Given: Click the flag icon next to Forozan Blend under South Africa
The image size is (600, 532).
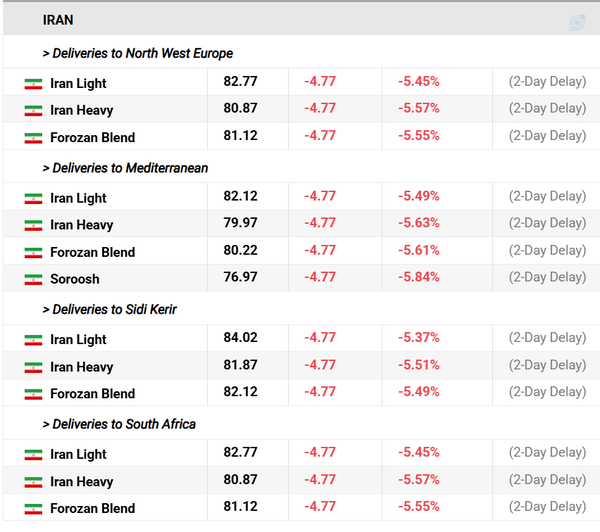Looking at the screenshot, I should [33, 509].
